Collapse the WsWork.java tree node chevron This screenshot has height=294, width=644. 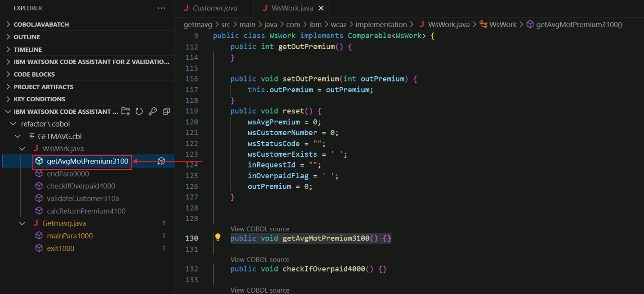(22, 148)
